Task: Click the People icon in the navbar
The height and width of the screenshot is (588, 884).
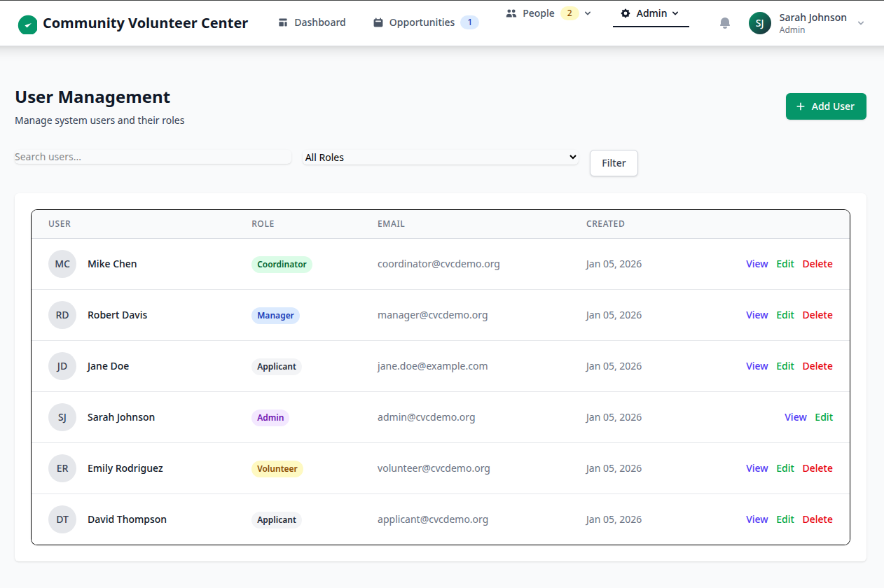Action: click(x=510, y=13)
